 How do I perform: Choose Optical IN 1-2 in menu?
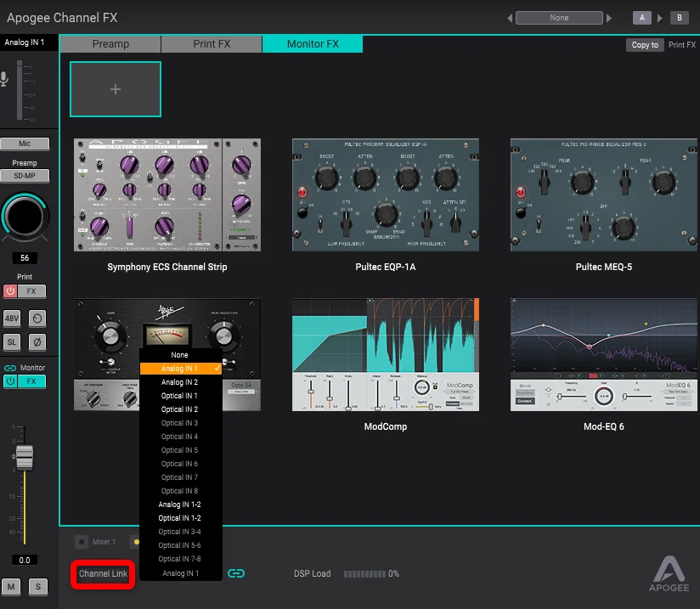click(181, 518)
